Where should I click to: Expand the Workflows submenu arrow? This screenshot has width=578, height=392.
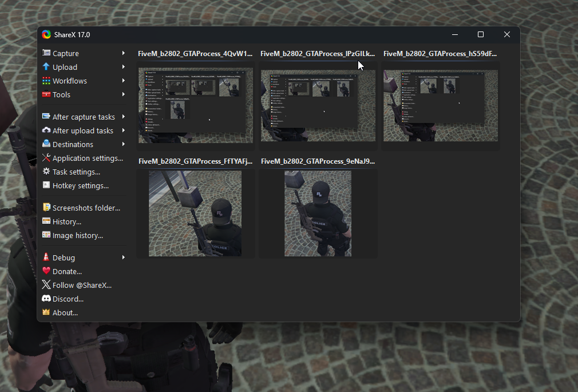pyautogui.click(x=124, y=80)
